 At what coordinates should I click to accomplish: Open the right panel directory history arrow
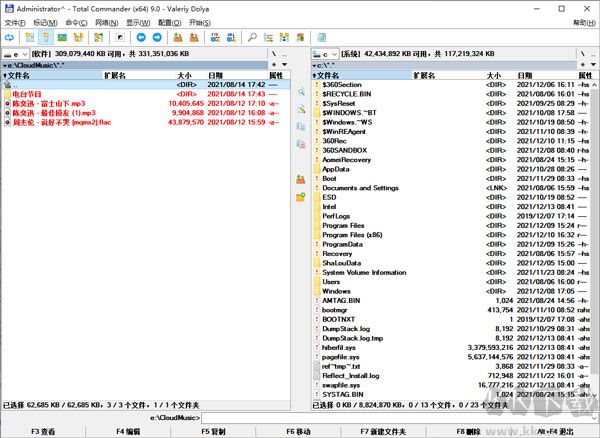click(x=593, y=65)
